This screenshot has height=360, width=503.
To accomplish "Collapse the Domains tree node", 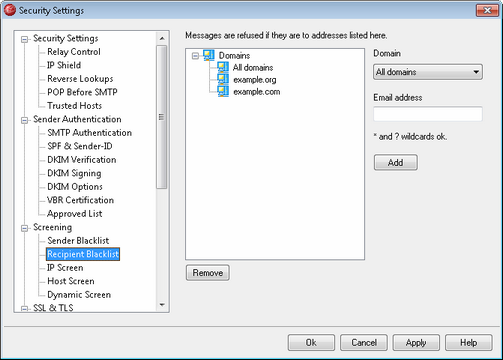I will (195, 56).
